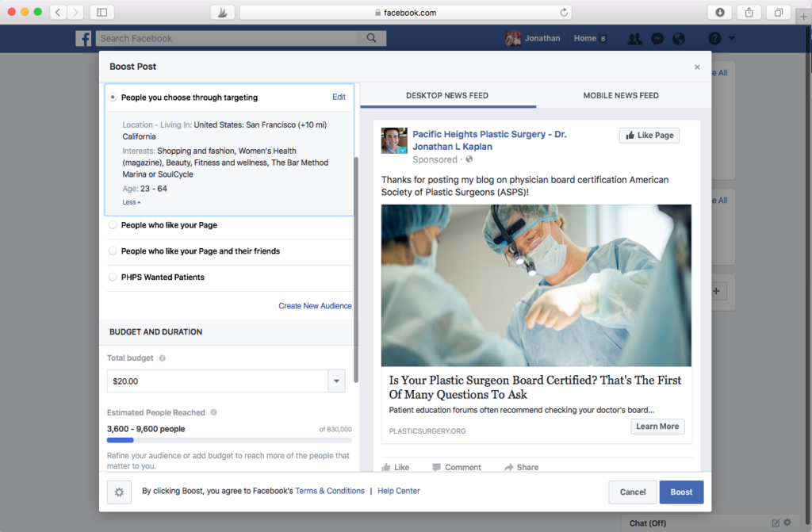This screenshot has width=812, height=532.
Task: Click the Facebook logo icon
Action: click(83, 38)
